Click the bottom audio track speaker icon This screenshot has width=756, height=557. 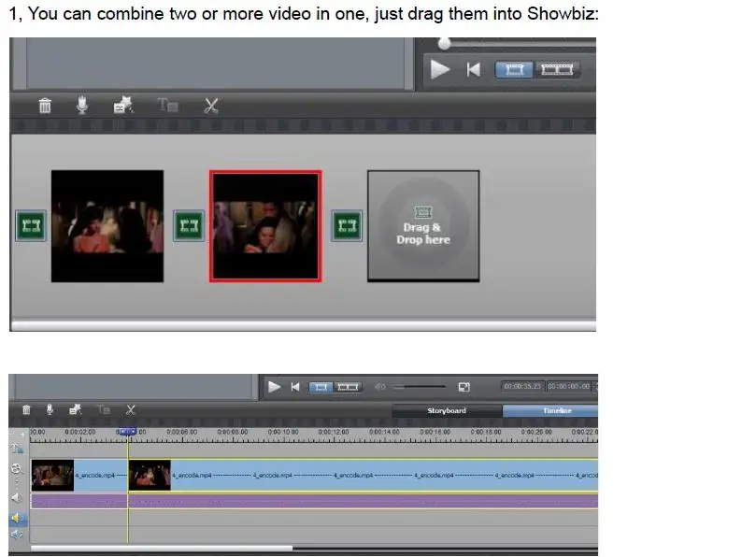coord(17,535)
